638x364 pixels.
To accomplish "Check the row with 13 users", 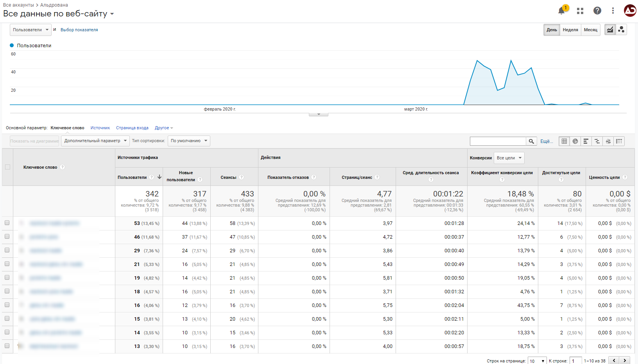I will [x=7, y=346].
